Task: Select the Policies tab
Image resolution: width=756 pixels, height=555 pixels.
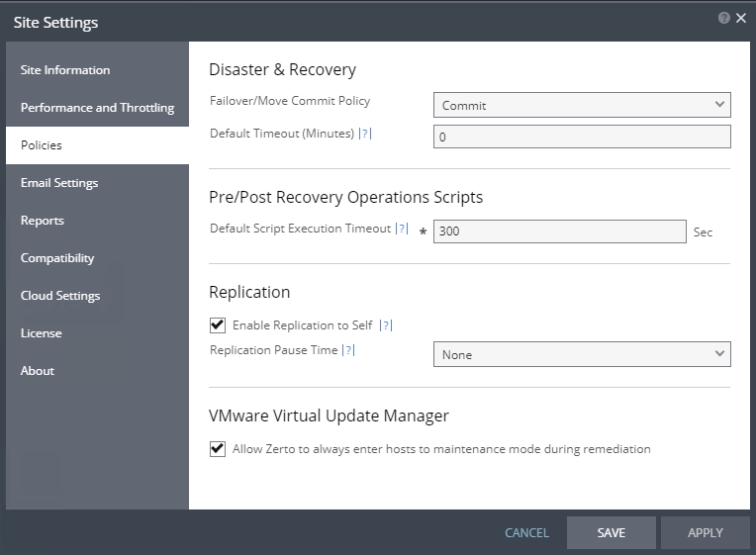Action: pos(97,145)
